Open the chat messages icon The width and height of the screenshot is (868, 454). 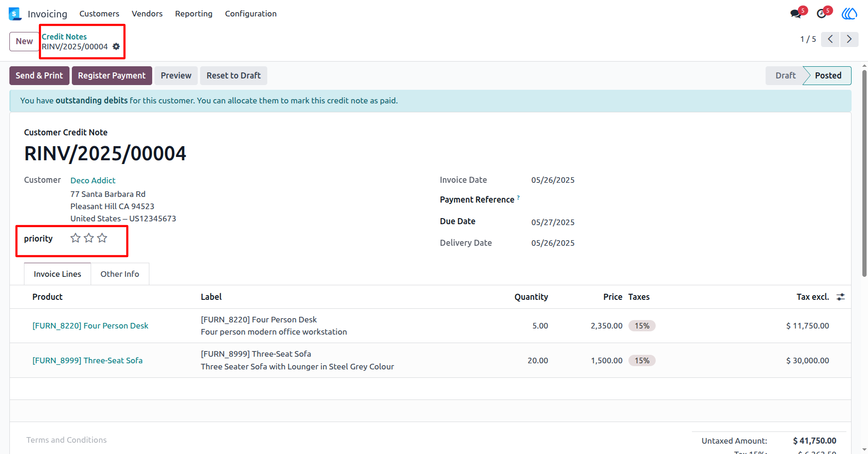tap(796, 14)
